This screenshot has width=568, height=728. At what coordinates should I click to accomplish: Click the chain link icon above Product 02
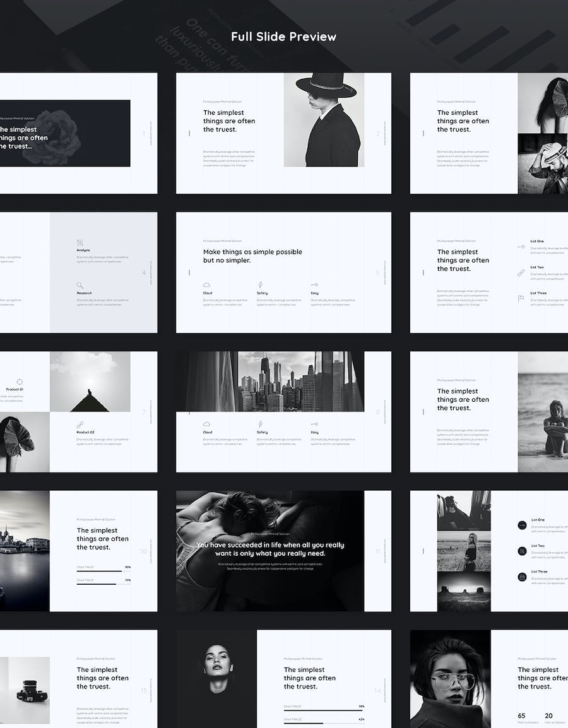(80, 425)
